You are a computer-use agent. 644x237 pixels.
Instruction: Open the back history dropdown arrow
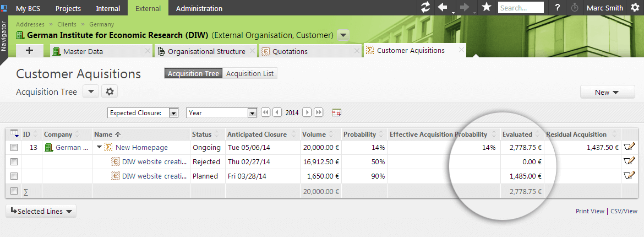[452, 12]
